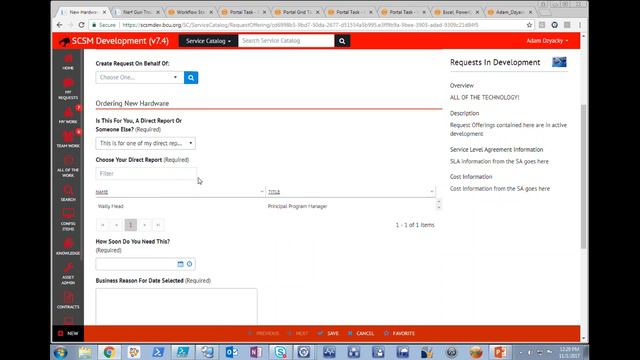Viewport: 640px width, 360px height.
Task: Go to the first grid page
Action: pyautogui.click(x=102, y=225)
